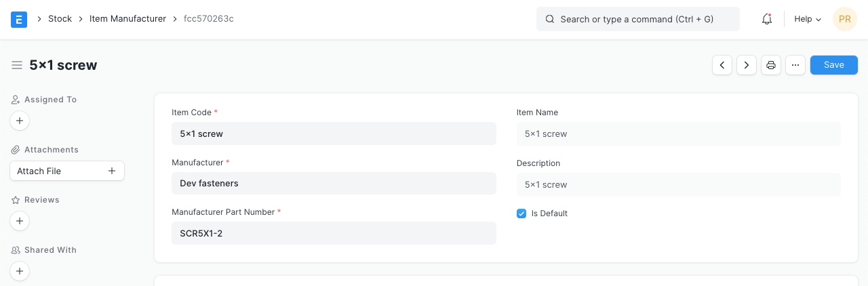Go to next record arrow
This screenshot has height=286, width=868.
pyautogui.click(x=747, y=65)
